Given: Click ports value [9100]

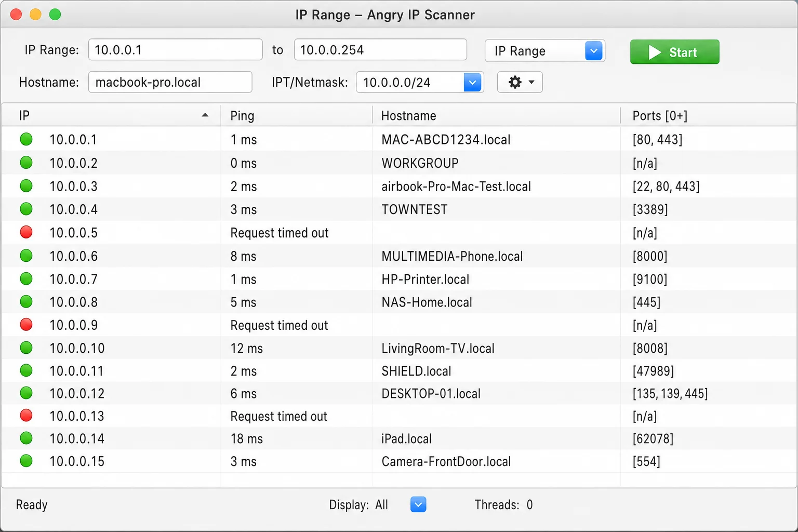Looking at the screenshot, I should pos(650,280).
